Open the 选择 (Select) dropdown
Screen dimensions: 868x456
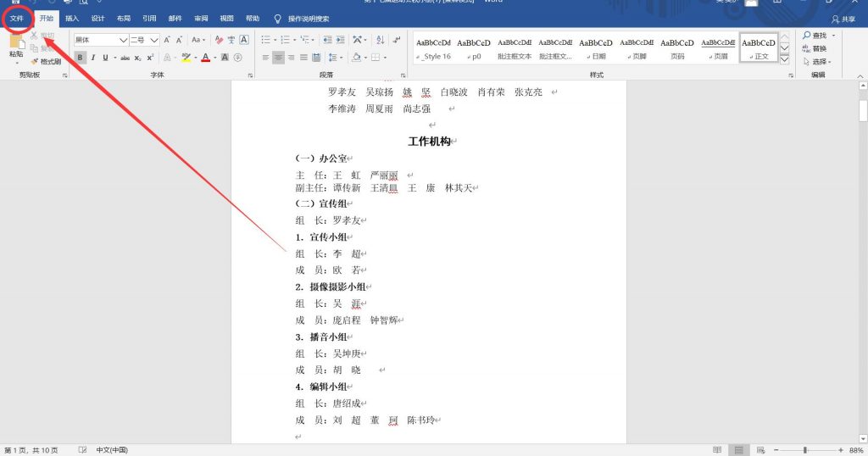click(x=817, y=61)
